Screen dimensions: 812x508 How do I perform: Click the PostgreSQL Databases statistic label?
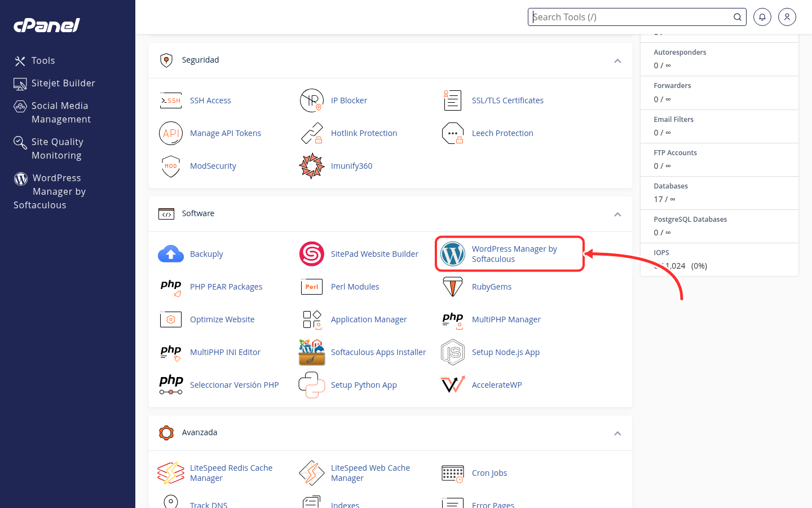tap(690, 220)
